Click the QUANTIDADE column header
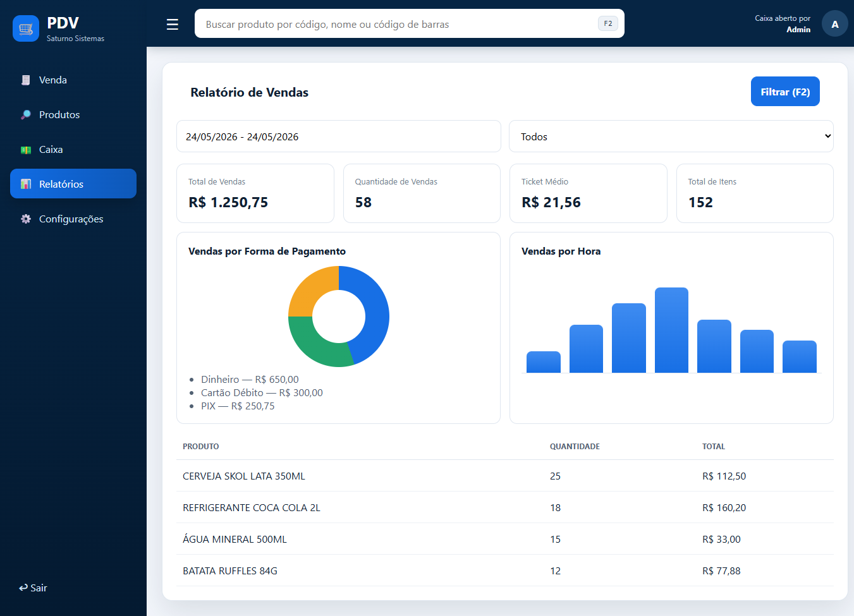The height and width of the screenshot is (616, 854). [x=575, y=446]
